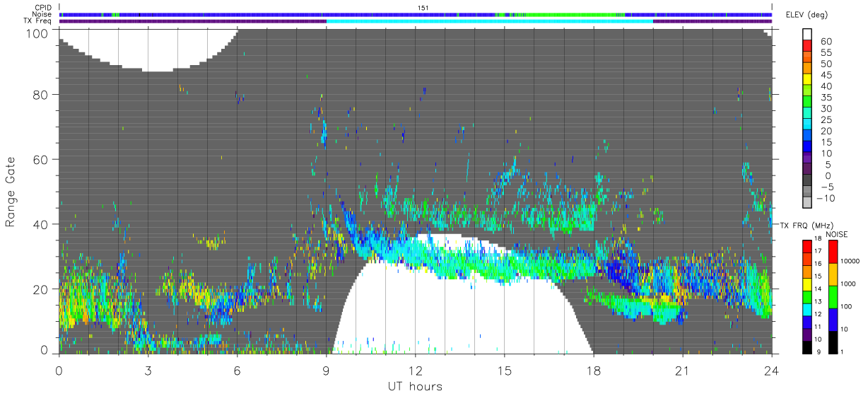This screenshot has width=868, height=401.
Task: Pick the red segment of ELEV colorbar
Action: [807, 45]
